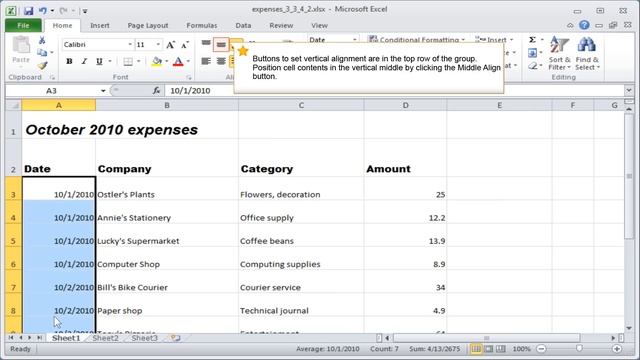Increase font size with Grow Font
The height and width of the screenshot is (360, 640).
[171, 44]
